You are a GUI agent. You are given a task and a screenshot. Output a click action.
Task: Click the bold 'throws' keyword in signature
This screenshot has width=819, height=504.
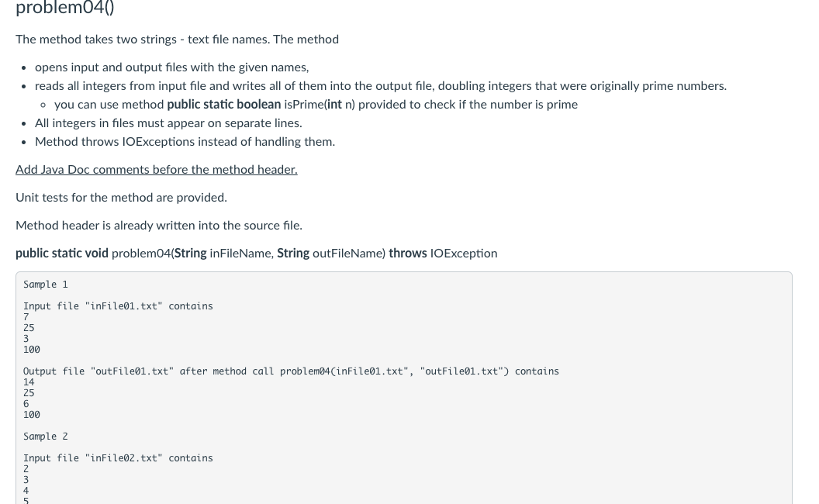pyautogui.click(x=407, y=254)
